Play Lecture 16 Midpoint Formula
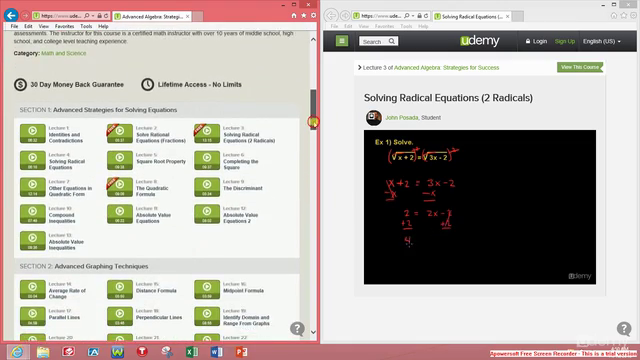 pyautogui.click(x=207, y=290)
